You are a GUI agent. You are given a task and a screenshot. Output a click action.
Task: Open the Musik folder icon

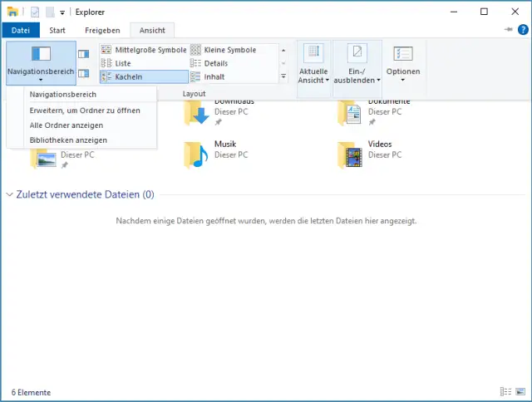click(x=197, y=154)
